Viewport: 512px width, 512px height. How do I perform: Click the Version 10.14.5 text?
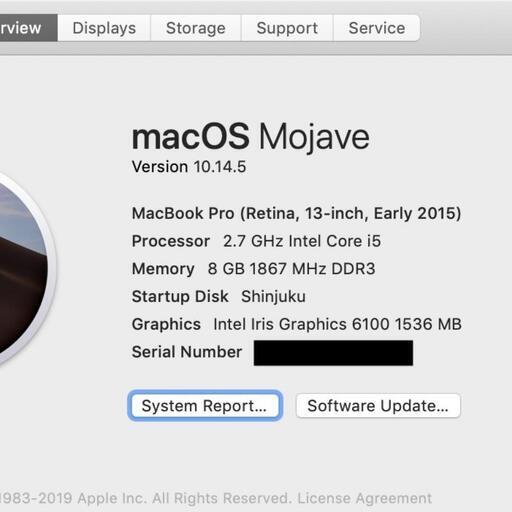coord(189,167)
